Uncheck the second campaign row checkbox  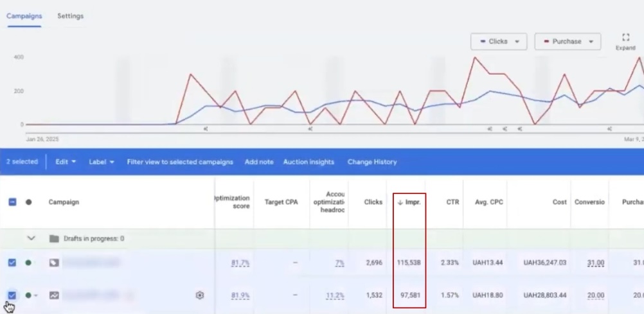(12, 295)
